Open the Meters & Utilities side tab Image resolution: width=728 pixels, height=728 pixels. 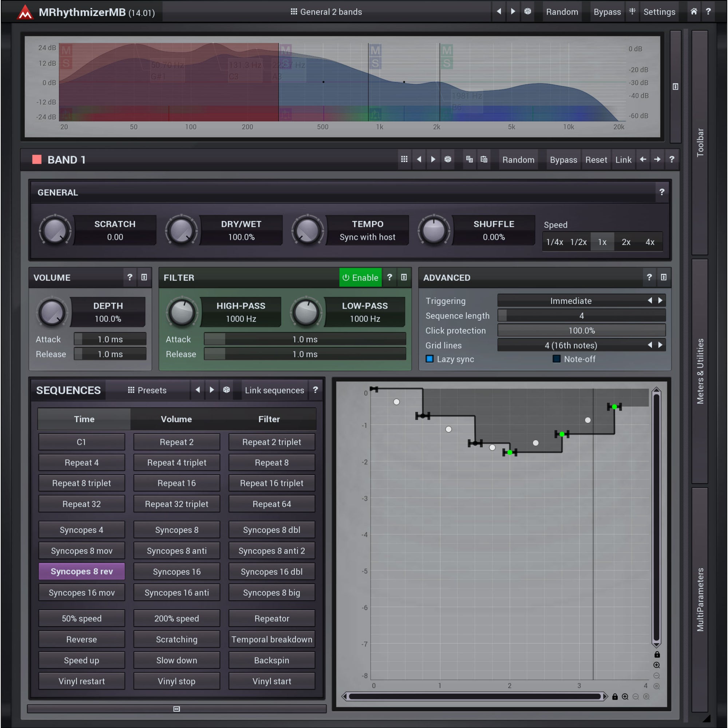700,371
